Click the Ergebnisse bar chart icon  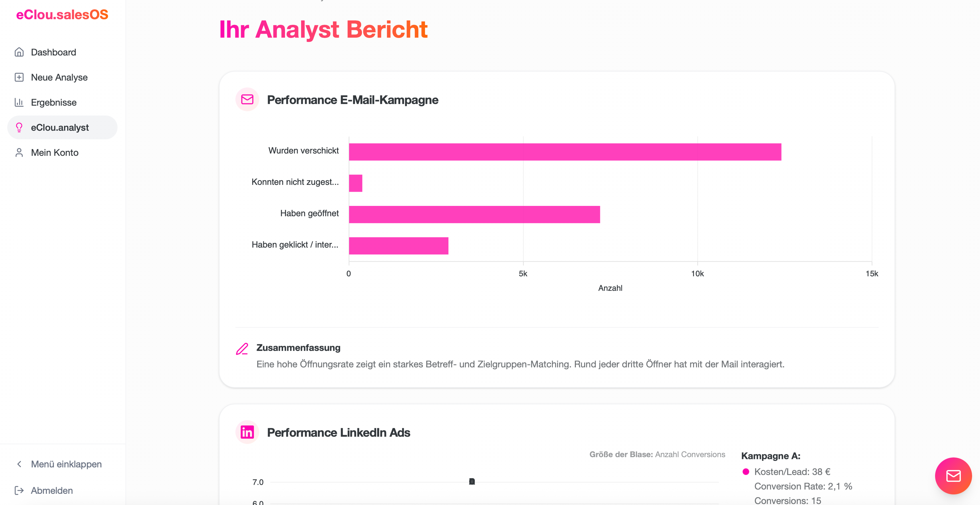click(x=19, y=102)
